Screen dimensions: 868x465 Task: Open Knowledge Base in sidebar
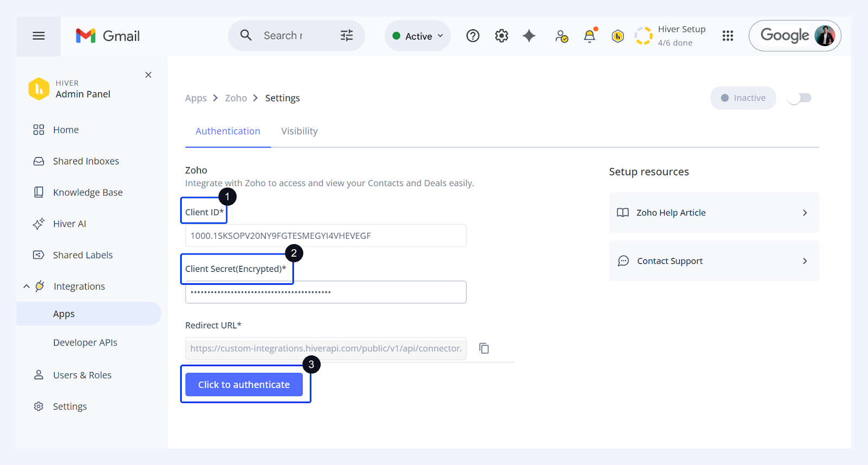pyautogui.click(x=88, y=192)
